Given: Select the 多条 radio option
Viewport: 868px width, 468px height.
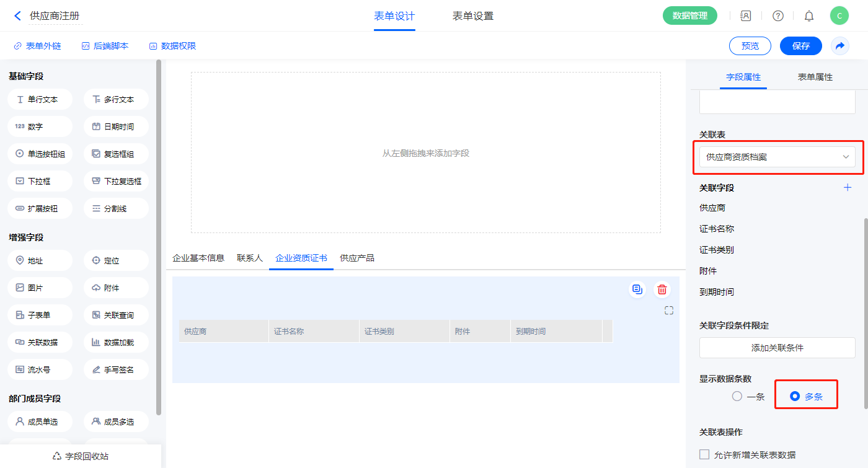Looking at the screenshot, I should (x=795, y=396).
